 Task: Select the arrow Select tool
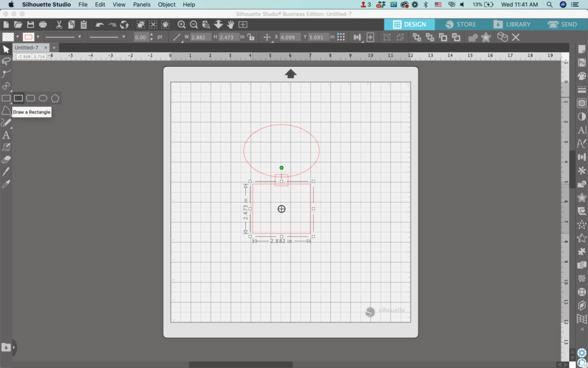6,49
